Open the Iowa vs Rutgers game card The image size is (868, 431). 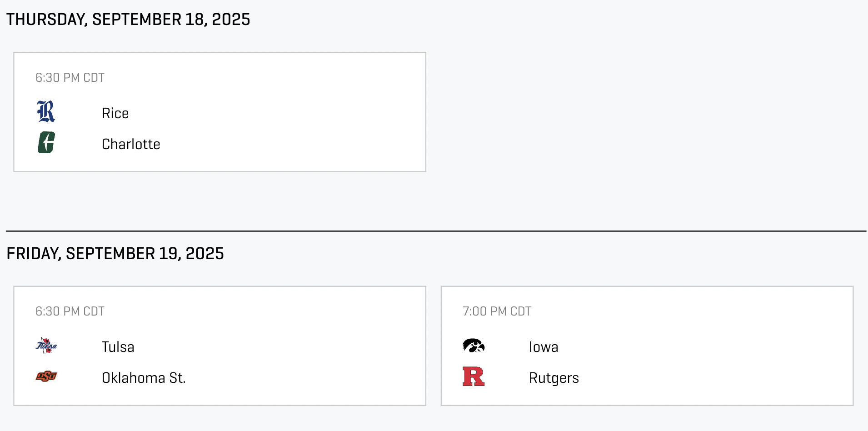[647, 346]
